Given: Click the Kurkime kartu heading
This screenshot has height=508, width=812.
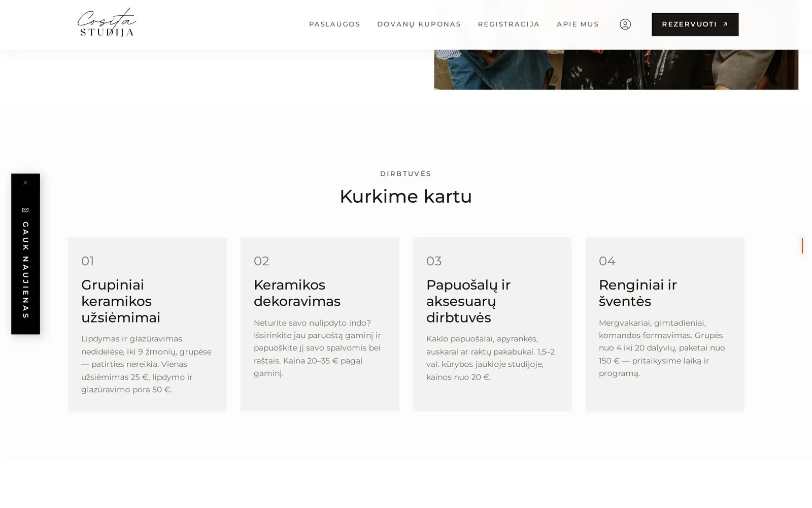Looking at the screenshot, I should coord(405,197).
